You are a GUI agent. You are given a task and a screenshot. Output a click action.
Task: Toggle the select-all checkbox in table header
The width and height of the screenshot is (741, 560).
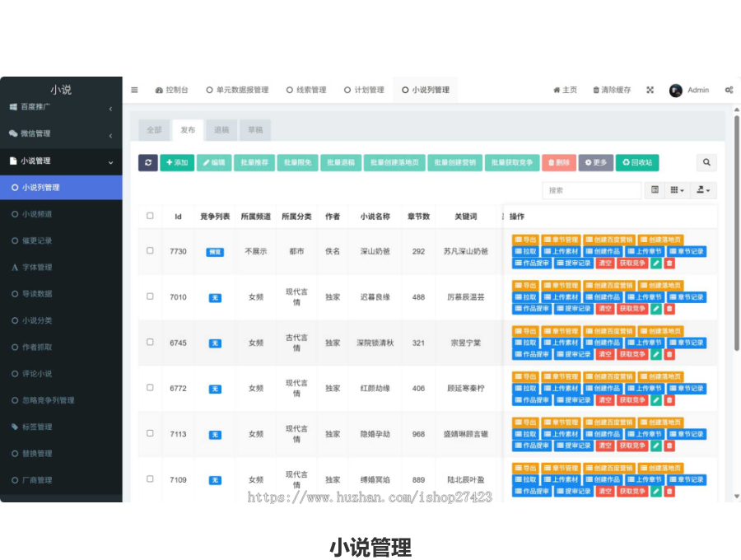tap(150, 216)
